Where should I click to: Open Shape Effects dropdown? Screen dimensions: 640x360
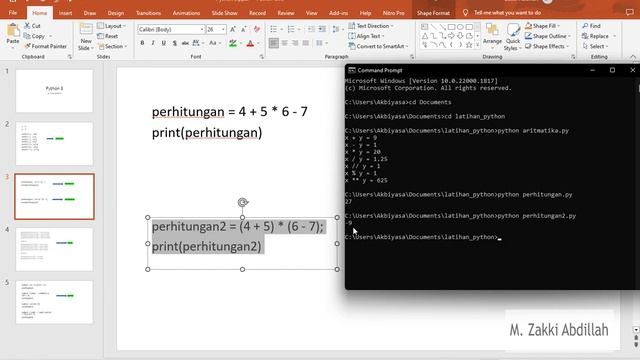pos(547,46)
